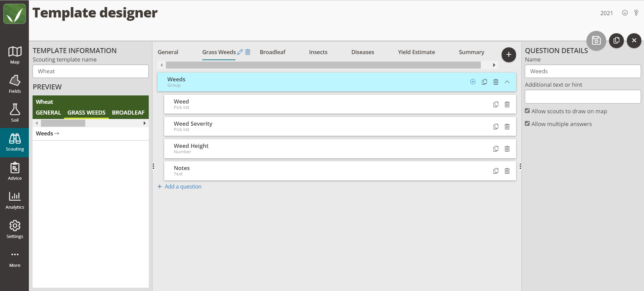The image size is (644, 291).
Task: Click right panel splitter handle dots
Action: click(x=520, y=166)
